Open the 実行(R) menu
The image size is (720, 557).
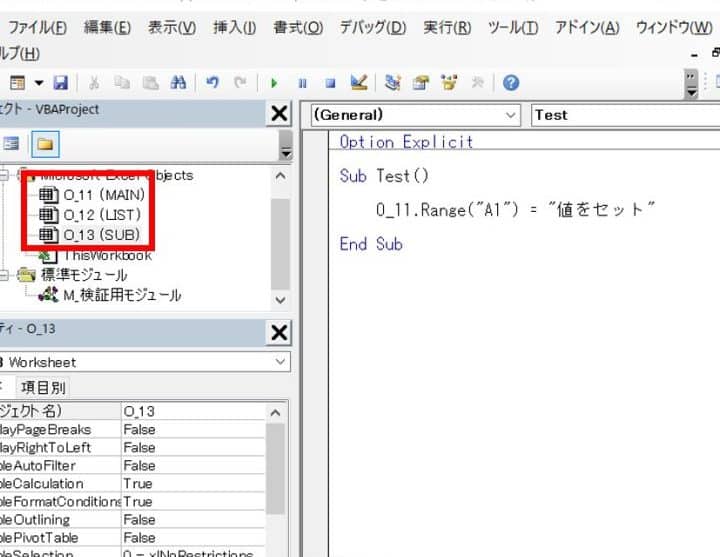(447, 28)
